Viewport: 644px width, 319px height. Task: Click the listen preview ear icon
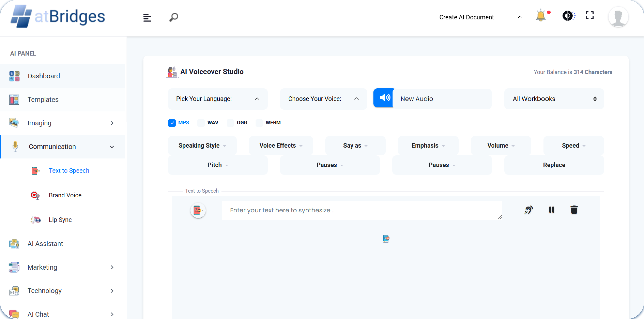click(528, 210)
